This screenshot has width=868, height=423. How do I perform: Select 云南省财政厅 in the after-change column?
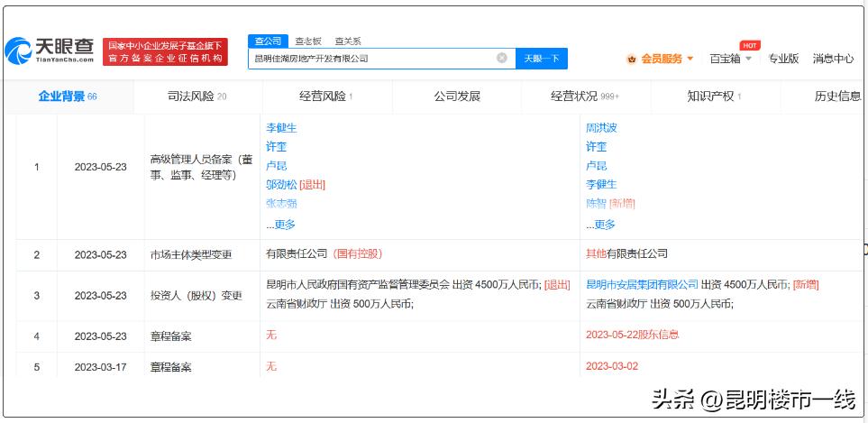(617, 303)
